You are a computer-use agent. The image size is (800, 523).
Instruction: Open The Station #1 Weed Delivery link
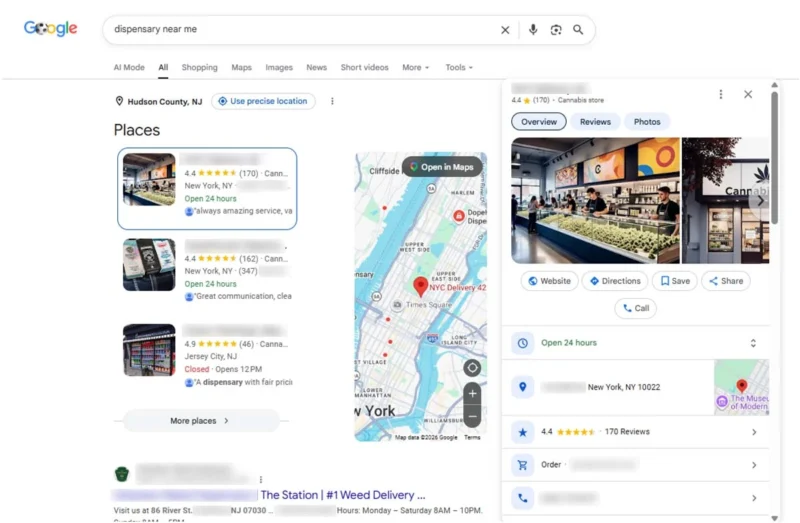click(343, 495)
